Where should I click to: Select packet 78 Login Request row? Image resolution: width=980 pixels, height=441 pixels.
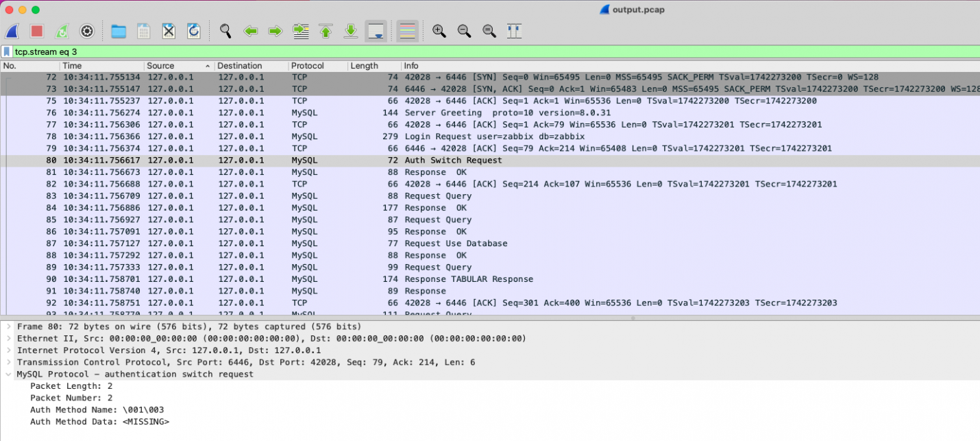(480, 136)
